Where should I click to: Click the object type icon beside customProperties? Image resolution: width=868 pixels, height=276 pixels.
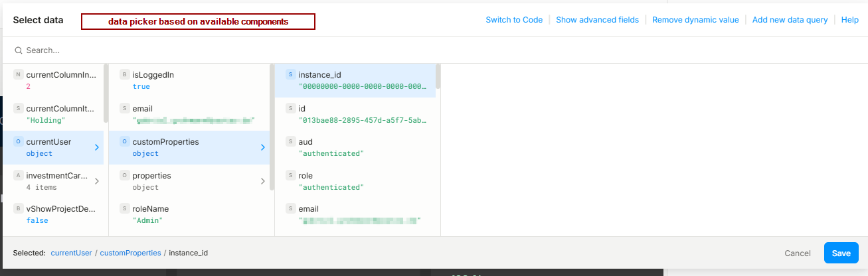tap(124, 141)
